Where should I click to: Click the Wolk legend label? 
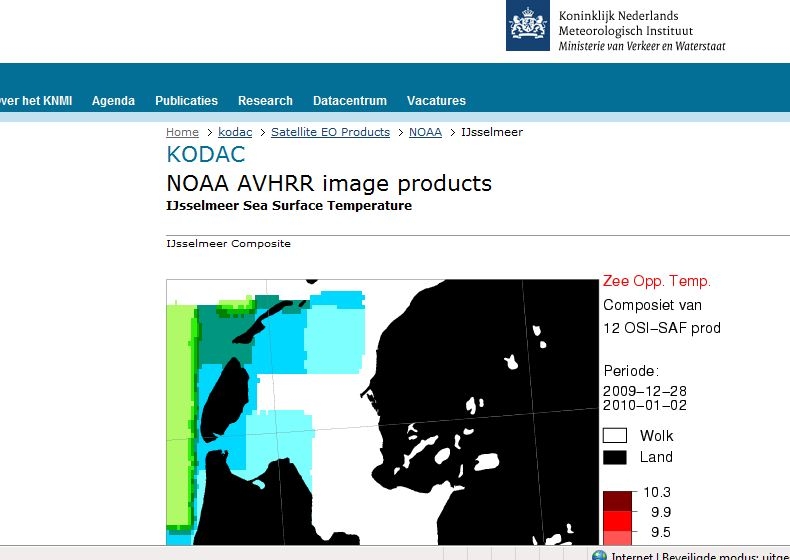(656, 435)
